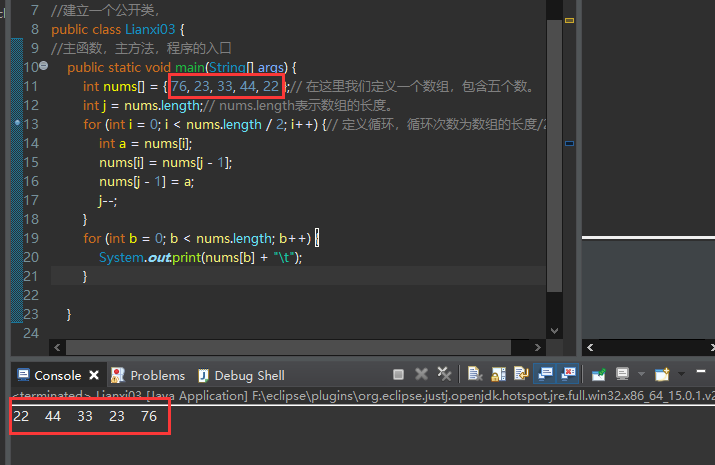The height and width of the screenshot is (465, 715).
Task: Click the marker beside line 13
Action: [x=17, y=122]
